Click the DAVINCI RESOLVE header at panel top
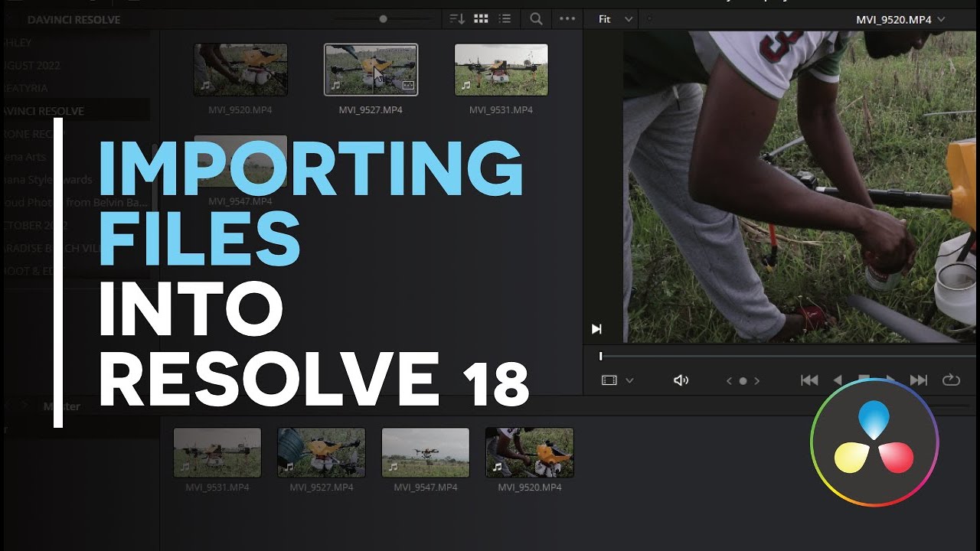The height and width of the screenshot is (551, 980). click(x=73, y=19)
